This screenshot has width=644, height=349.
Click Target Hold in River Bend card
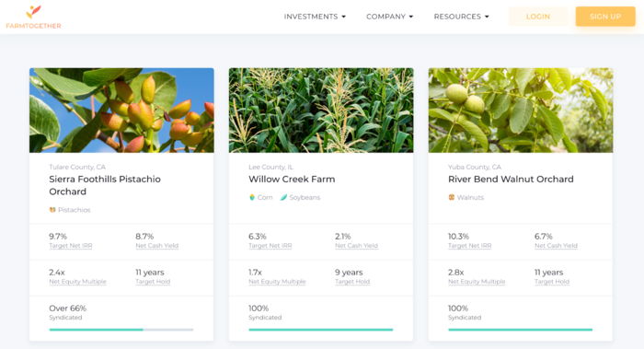(x=552, y=282)
